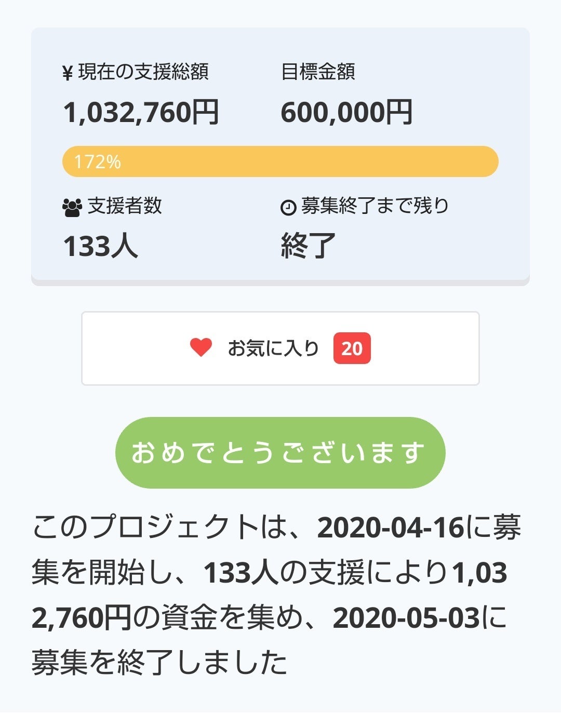This screenshot has width=561, height=728.
Task: Click the 目標金額 label
Action: click(318, 72)
